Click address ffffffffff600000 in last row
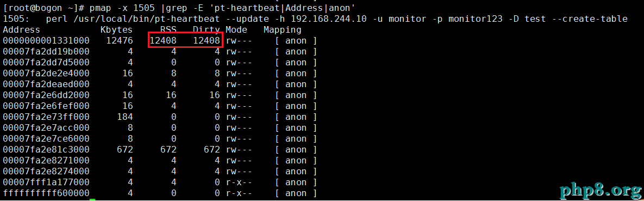Viewport: 644px width, 201px height. [x=46, y=193]
